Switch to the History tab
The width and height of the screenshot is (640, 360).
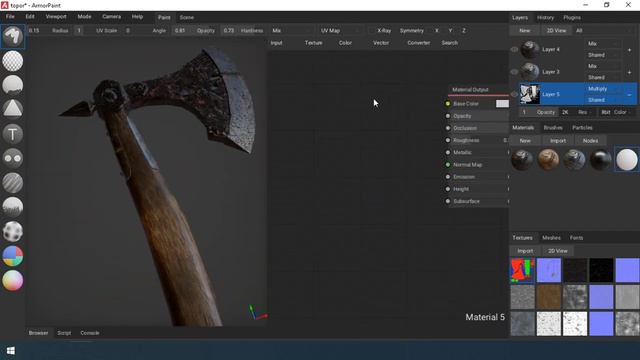click(x=545, y=18)
